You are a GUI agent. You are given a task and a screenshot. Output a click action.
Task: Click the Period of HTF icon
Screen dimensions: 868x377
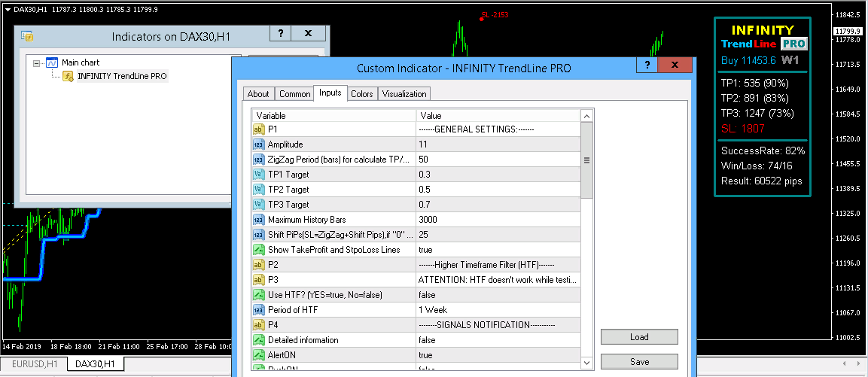[258, 310]
